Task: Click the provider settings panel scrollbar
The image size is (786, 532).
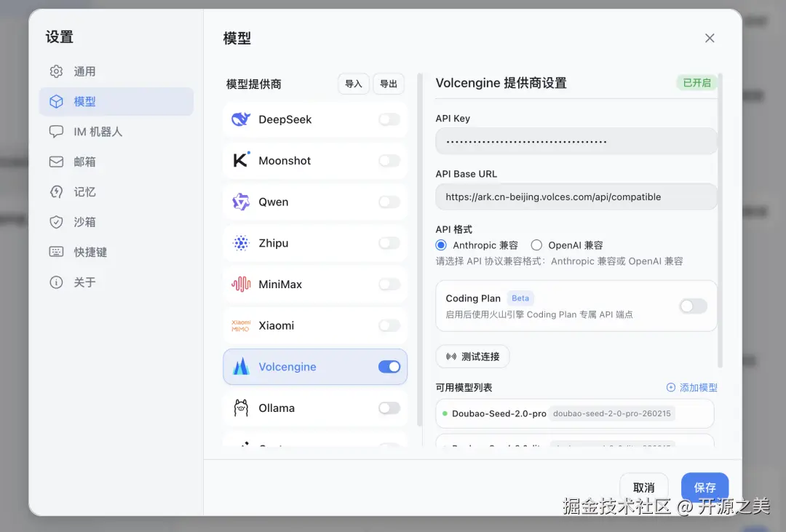Action: click(720, 221)
